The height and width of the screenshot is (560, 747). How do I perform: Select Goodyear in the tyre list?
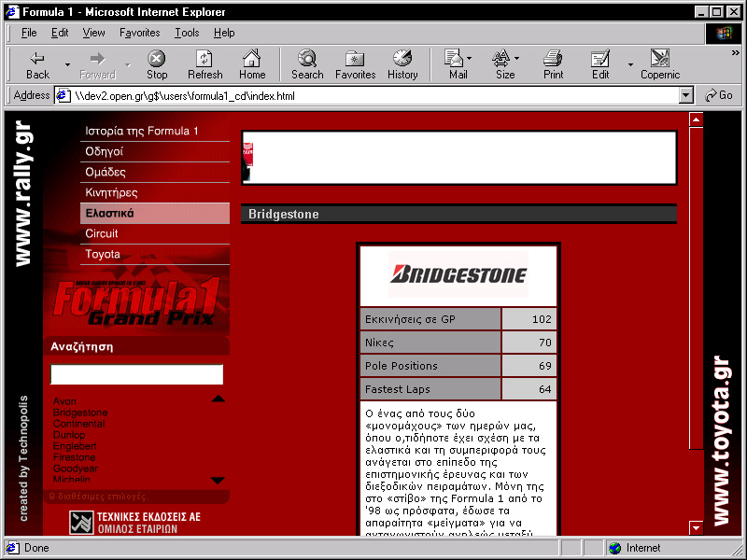76,469
